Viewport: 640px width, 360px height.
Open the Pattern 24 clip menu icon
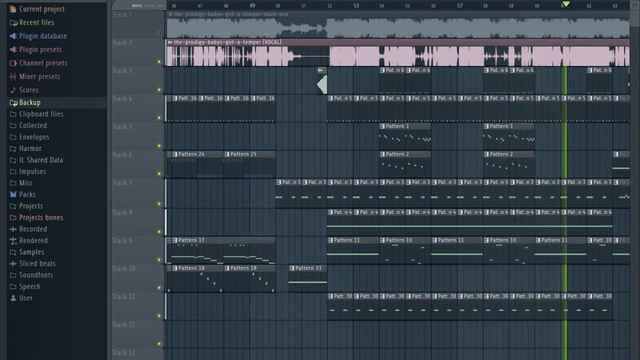[175, 154]
